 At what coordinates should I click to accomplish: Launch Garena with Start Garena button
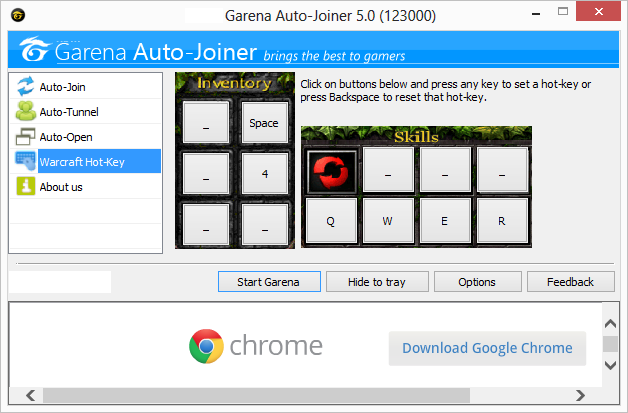click(x=269, y=282)
